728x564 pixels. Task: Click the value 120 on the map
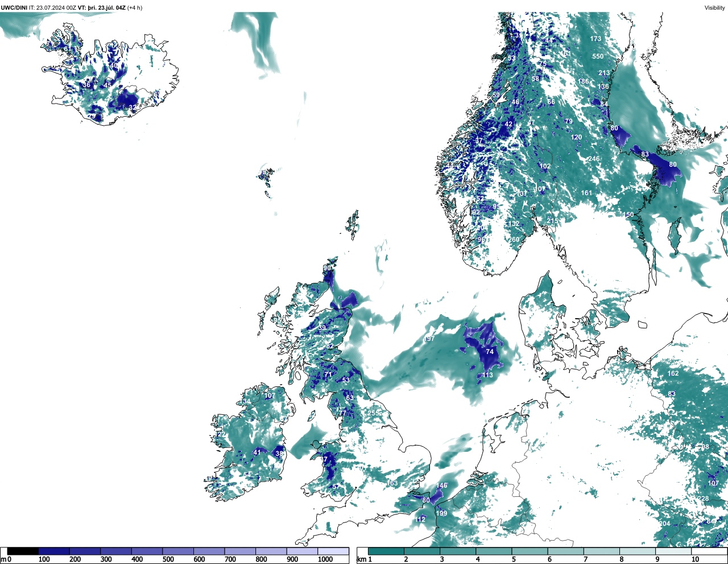(x=577, y=137)
